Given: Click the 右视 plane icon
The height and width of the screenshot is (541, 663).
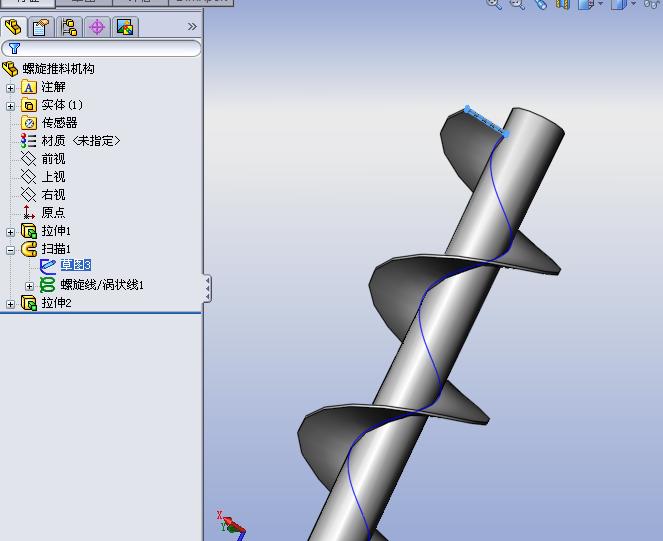Looking at the screenshot, I should coord(29,195).
